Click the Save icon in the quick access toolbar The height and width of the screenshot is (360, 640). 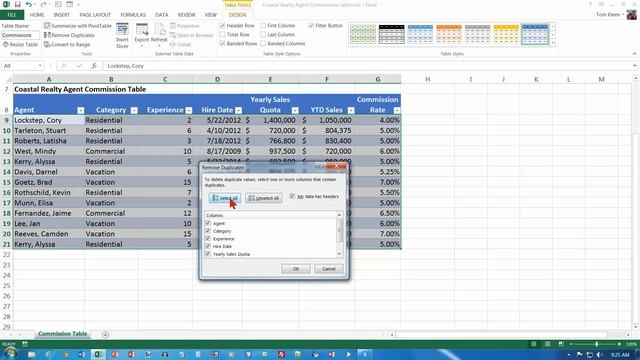point(17,4)
